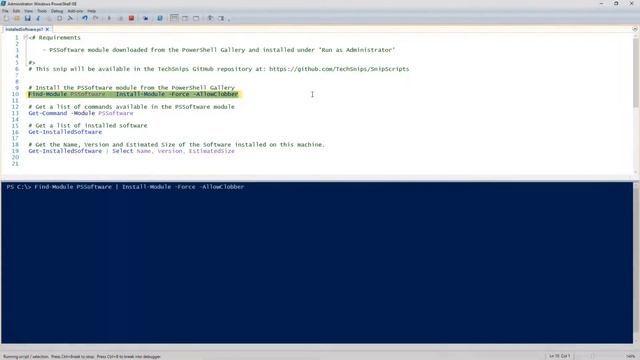The height and width of the screenshot is (360, 640).
Task: Stop the operation with the red square icon
Action: [131, 18]
